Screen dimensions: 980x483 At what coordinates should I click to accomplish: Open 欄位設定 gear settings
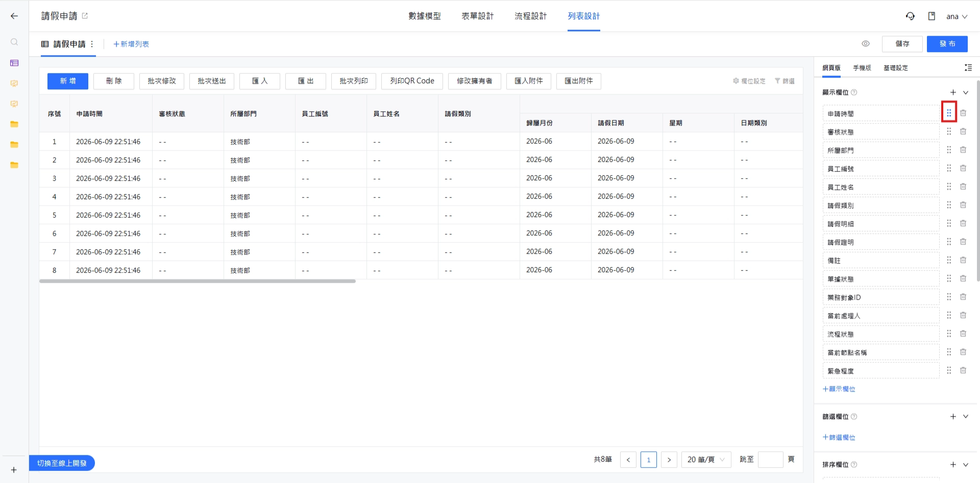click(x=749, y=81)
